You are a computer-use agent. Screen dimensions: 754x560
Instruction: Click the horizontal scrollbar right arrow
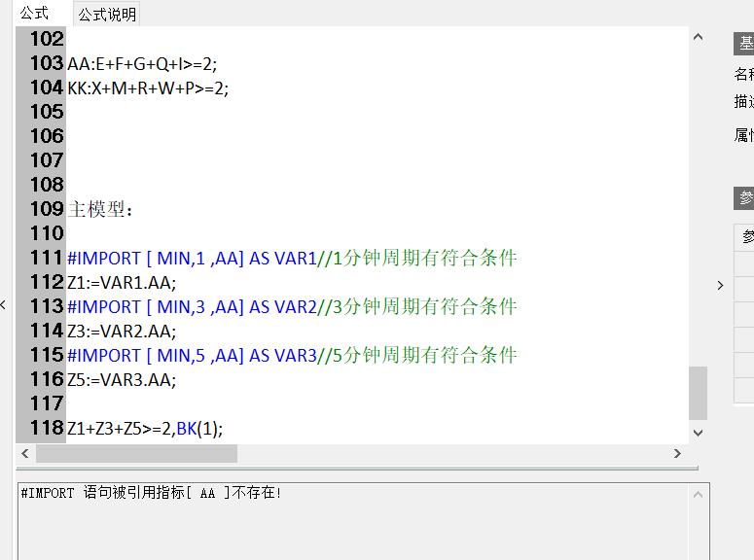[x=677, y=453]
